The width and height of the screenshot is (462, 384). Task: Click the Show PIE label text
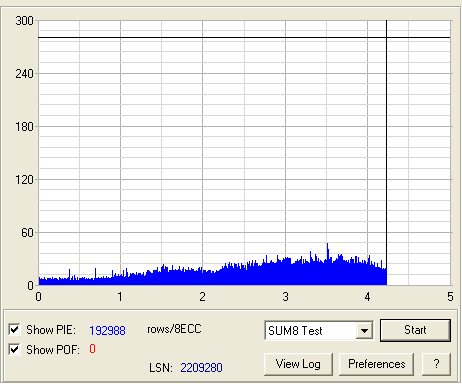(x=51, y=330)
